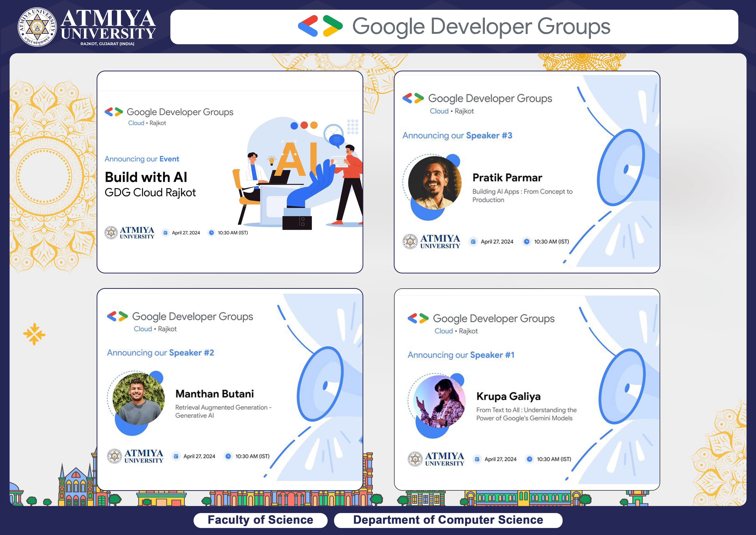This screenshot has height=535, width=756.
Task: Click "Cloud • Rajkot" on the Build with AI card
Action: [x=147, y=123]
